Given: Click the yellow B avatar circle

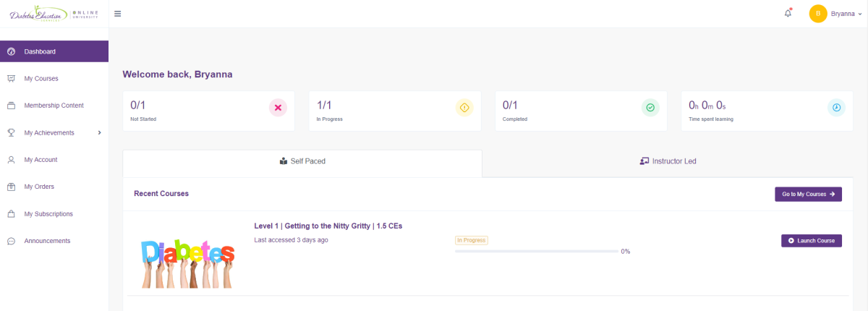Looking at the screenshot, I should (817, 14).
